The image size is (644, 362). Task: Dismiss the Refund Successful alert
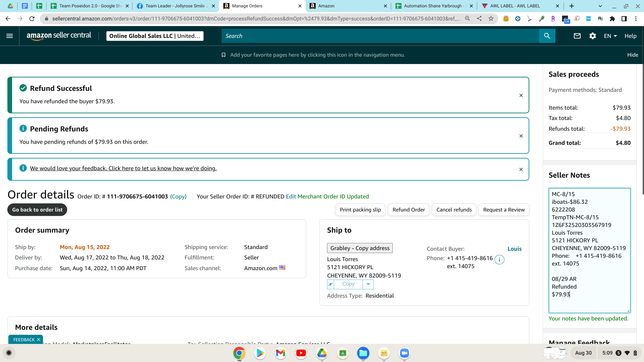point(521,96)
